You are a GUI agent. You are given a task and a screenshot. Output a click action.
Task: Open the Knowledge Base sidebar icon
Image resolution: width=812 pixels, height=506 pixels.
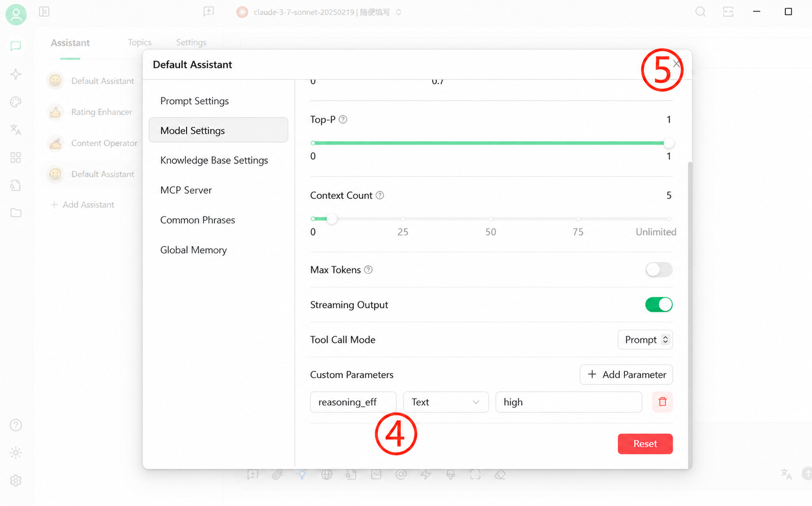pyautogui.click(x=16, y=185)
